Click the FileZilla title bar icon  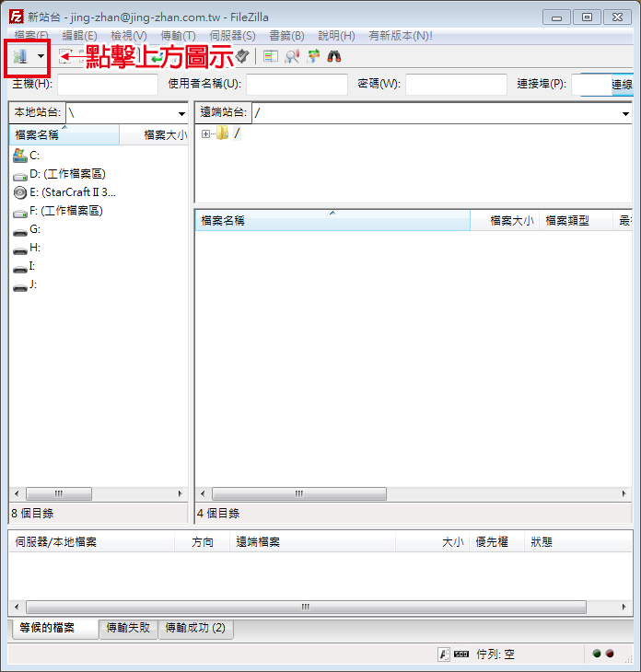pos(17,17)
